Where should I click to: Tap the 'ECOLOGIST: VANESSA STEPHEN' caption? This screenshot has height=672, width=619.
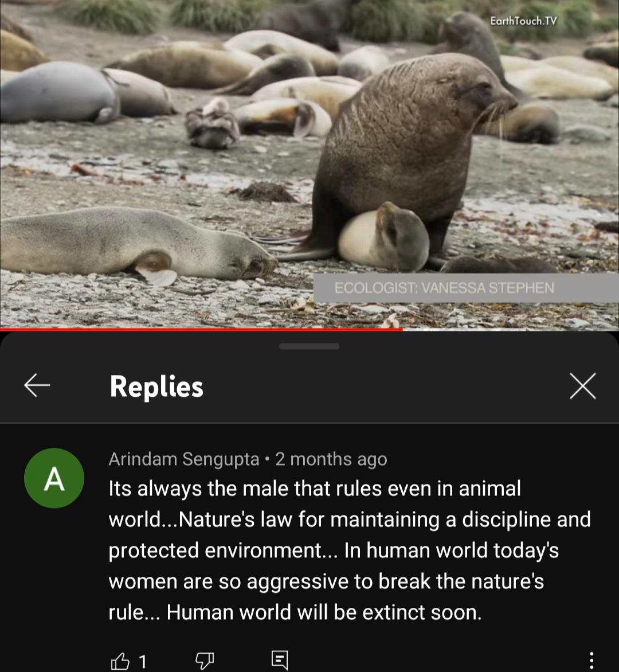(444, 288)
